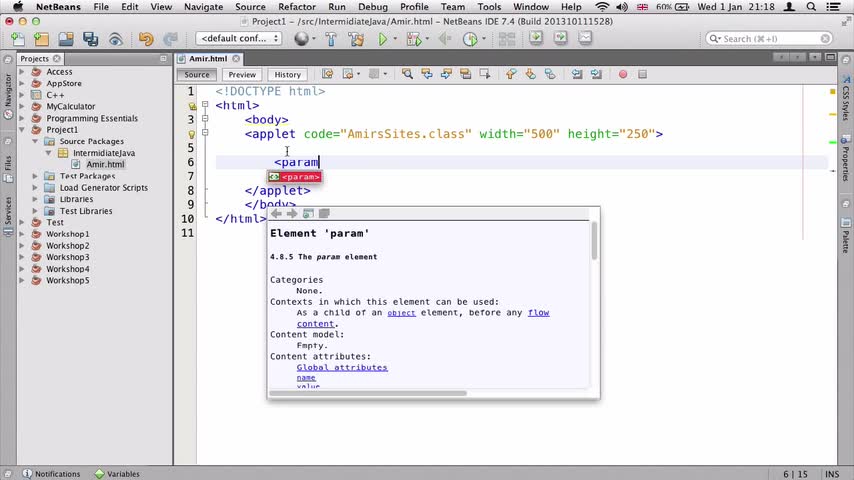This screenshot has height=480, width=854.
Task: Click Find Selection magnifier icon
Action: tap(407, 74)
